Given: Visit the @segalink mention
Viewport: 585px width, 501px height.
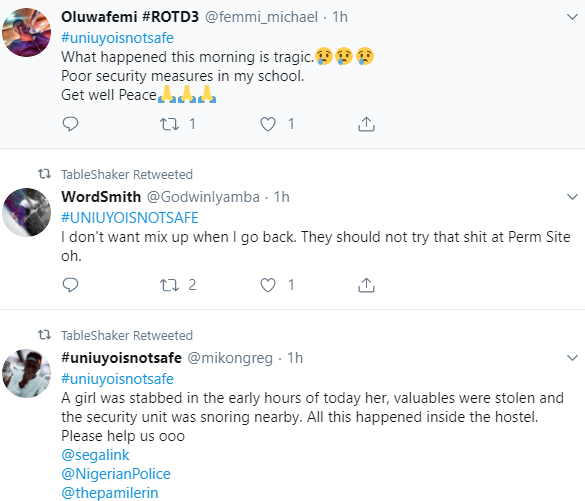Looking at the screenshot, I should pyautogui.click(x=95, y=455).
